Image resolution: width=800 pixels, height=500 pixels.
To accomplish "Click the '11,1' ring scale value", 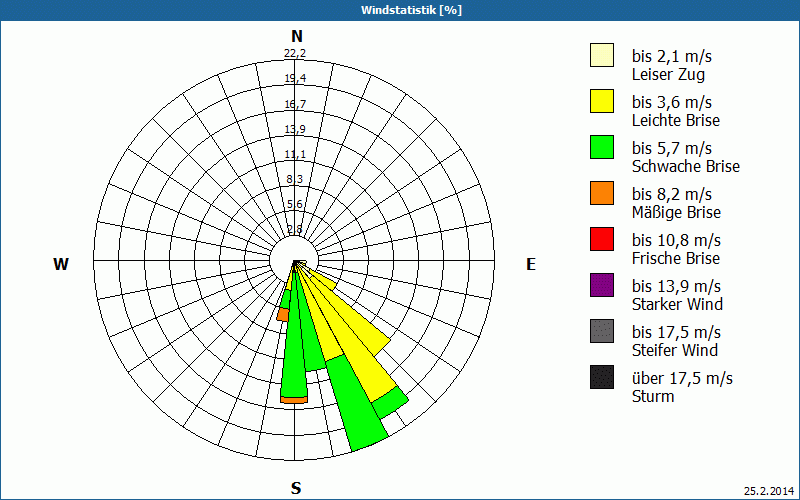I will (x=295, y=154).
